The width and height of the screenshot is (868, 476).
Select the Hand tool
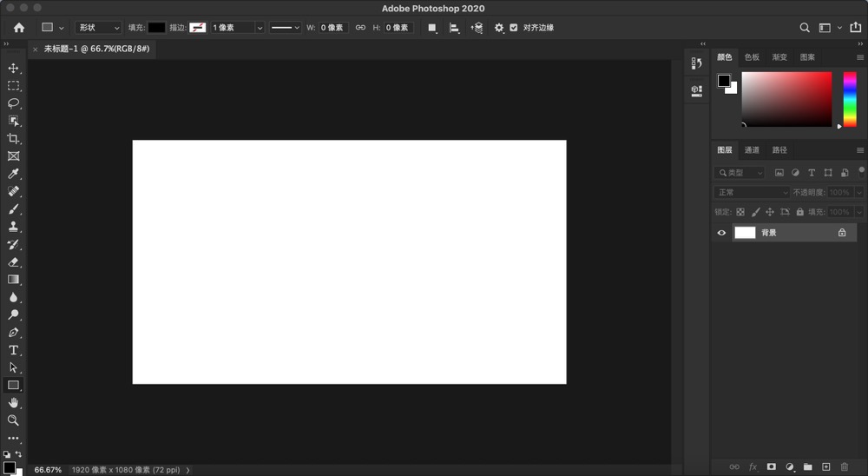13,403
